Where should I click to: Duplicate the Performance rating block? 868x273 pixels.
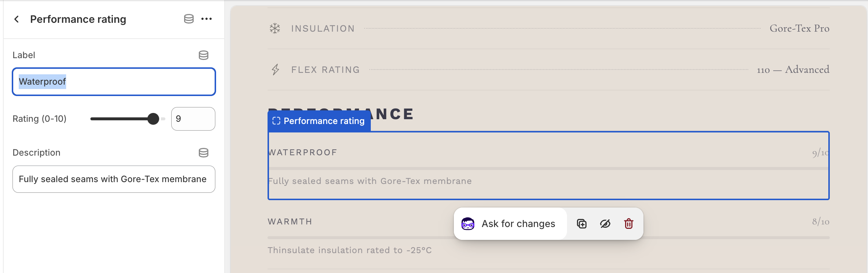(582, 224)
